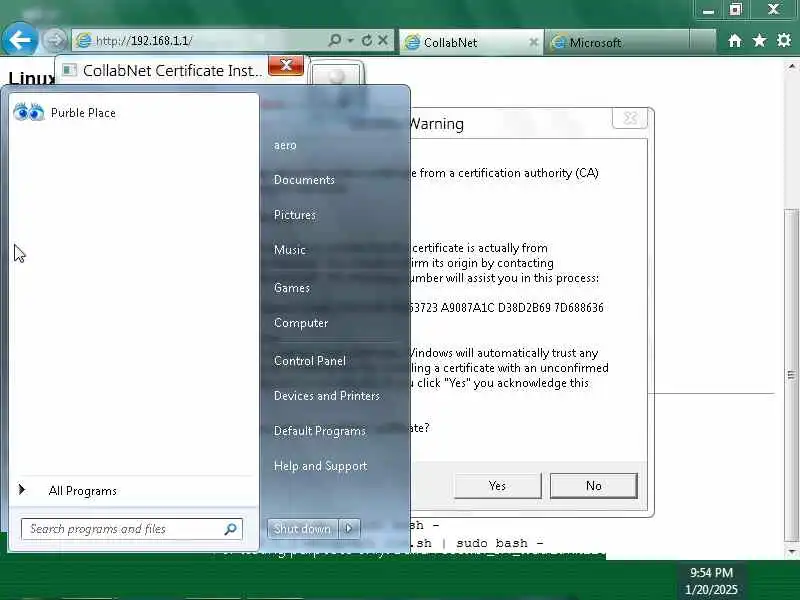This screenshot has height=600, width=800.
Task: Open Favorites star icon
Action: (759, 40)
